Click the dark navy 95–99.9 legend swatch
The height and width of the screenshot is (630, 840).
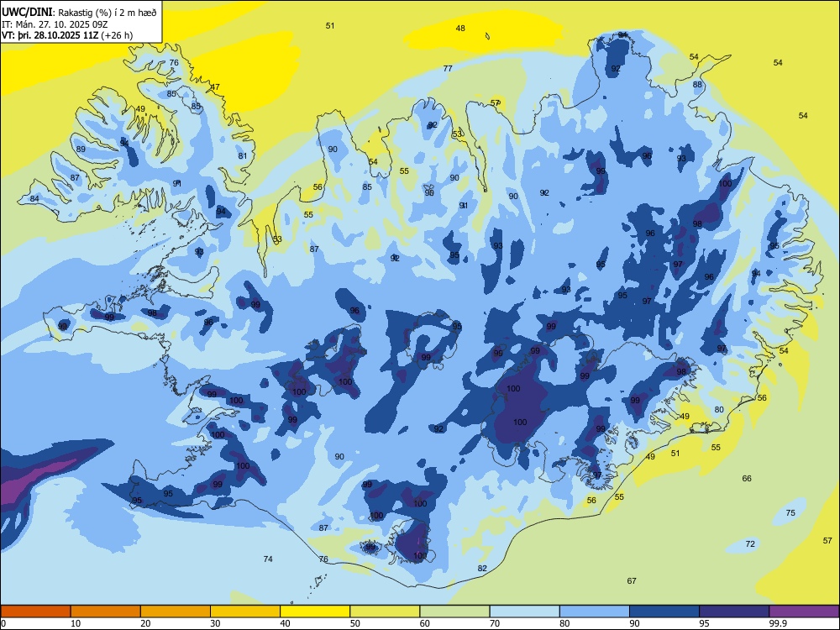[734, 612]
